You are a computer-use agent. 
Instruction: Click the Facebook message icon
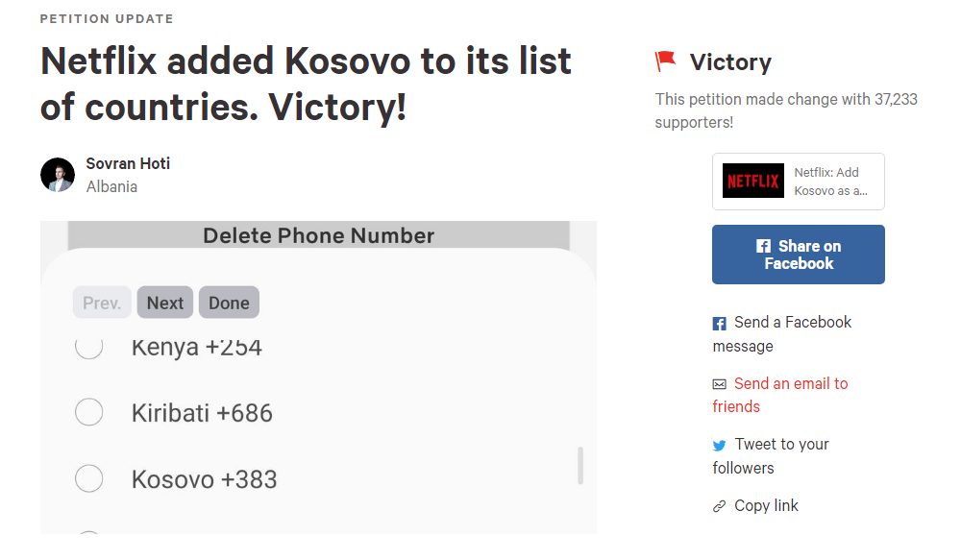coord(719,324)
